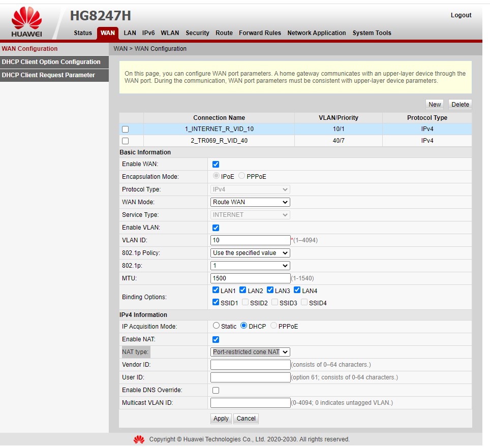Toggle the Enable NAT checkbox
The image size is (490, 448).
(216, 339)
